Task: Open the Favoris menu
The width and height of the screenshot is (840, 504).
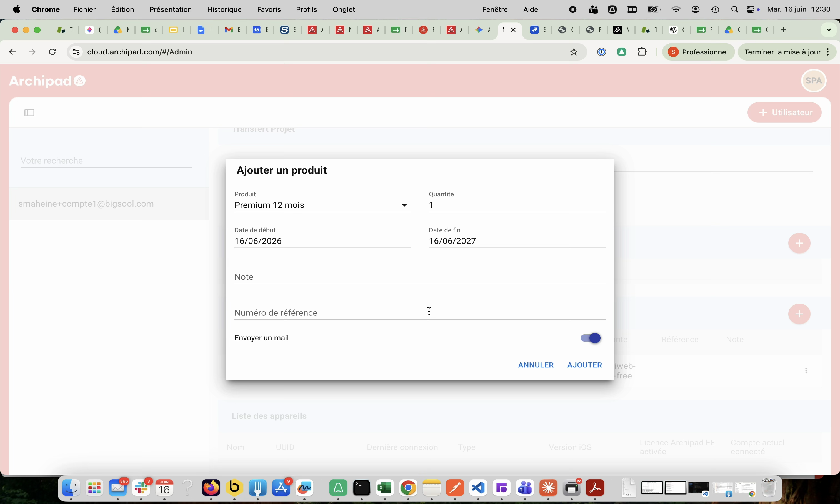Action: [269, 9]
